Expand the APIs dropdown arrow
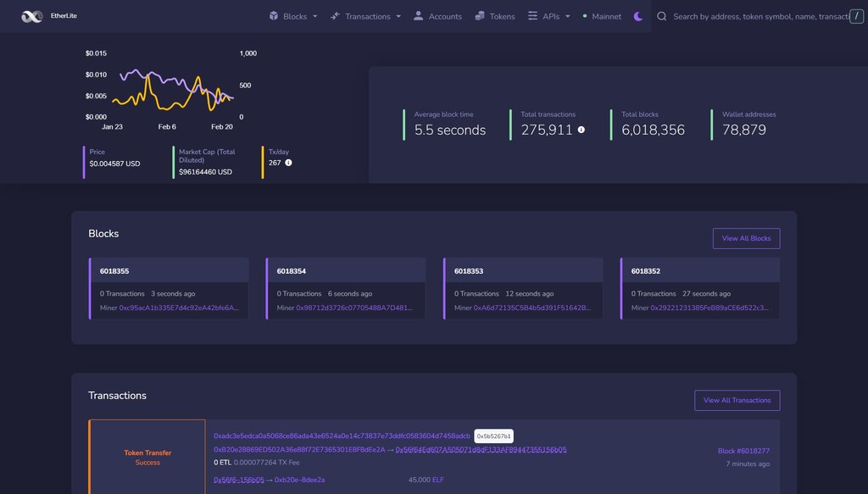Viewport: 868px width, 494px height. coord(567,17)
